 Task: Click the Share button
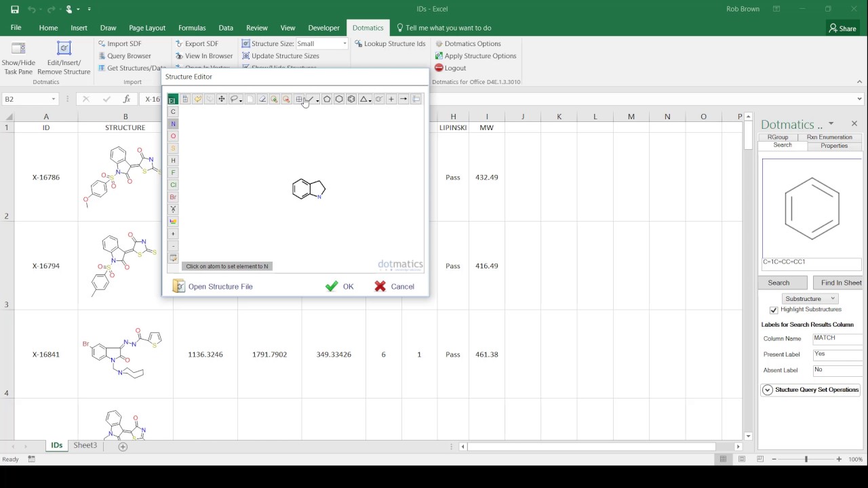(842, 28)
